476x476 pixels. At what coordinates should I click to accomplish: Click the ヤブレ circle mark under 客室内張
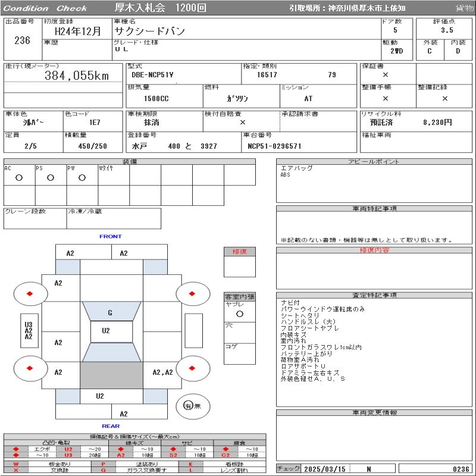pyautogui.click(x=240, y=314)
